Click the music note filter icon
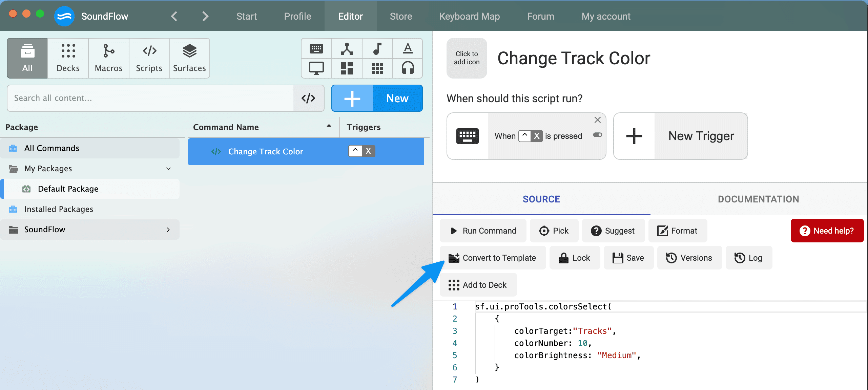The width and height of the screenshot is (868, 390). pos(377,49)
